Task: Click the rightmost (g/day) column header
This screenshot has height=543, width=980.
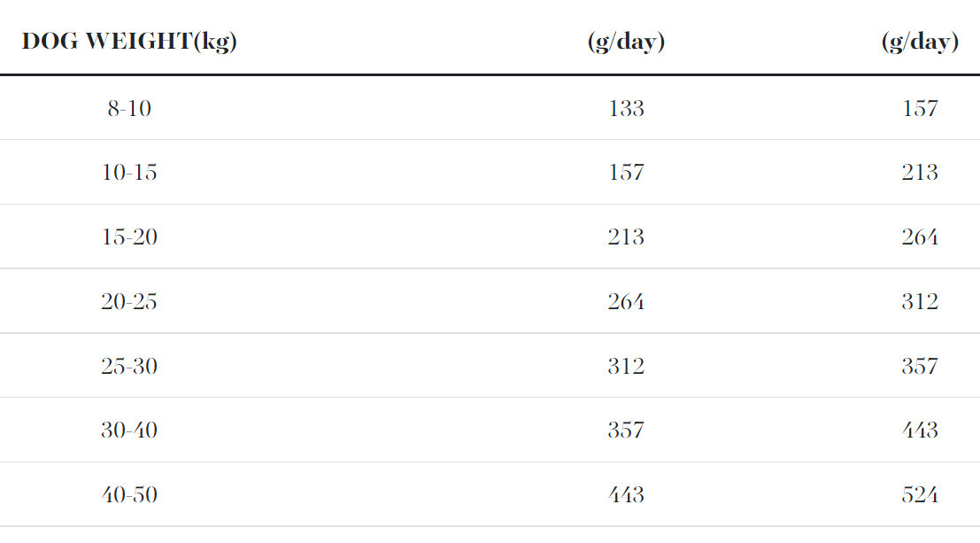Action: pyautogui.click(x=920, y=42)
